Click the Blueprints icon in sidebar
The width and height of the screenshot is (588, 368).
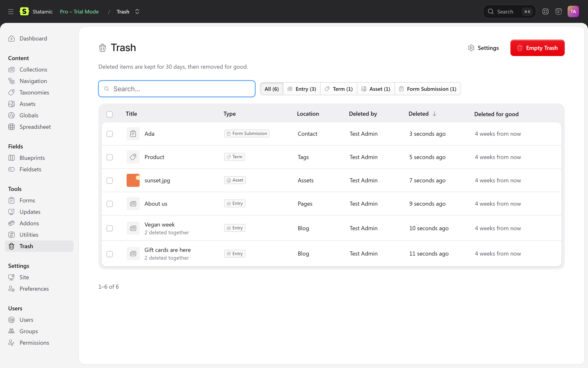(11, 158)
